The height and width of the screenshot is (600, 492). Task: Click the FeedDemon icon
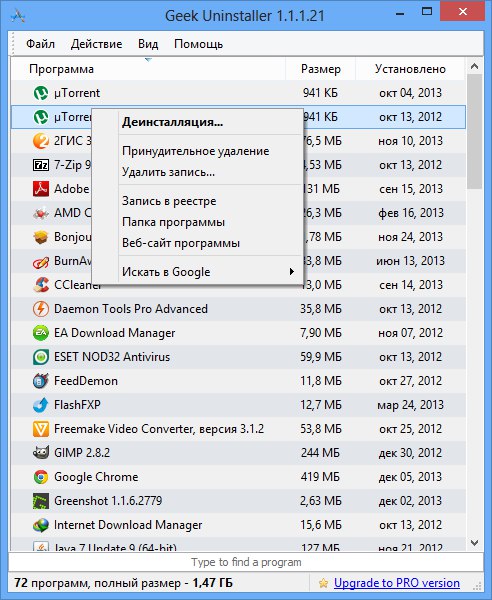tap(41, 381)
